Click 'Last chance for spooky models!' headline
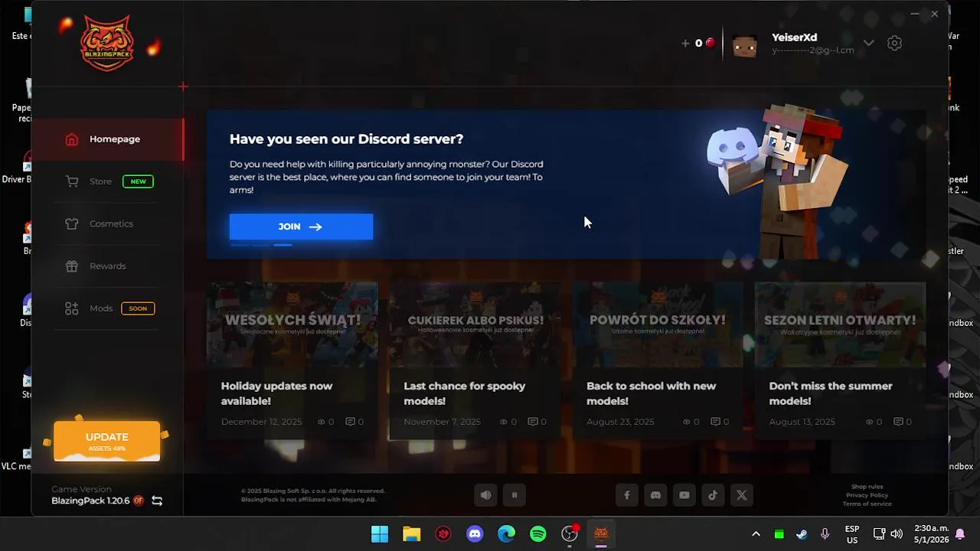This screenshot has width=980, height=551. 464,393
